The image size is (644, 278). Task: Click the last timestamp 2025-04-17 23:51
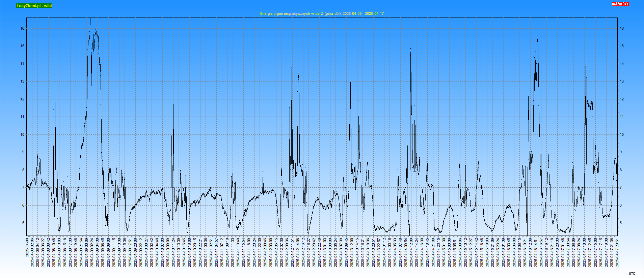click(x=617, y=253)
